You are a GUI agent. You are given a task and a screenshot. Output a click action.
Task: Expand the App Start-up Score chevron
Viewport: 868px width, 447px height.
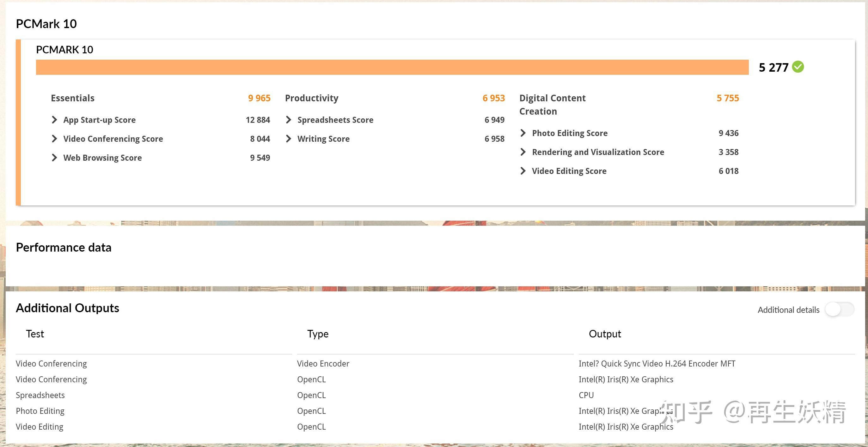pyautogui.click(x=54, y=120)
